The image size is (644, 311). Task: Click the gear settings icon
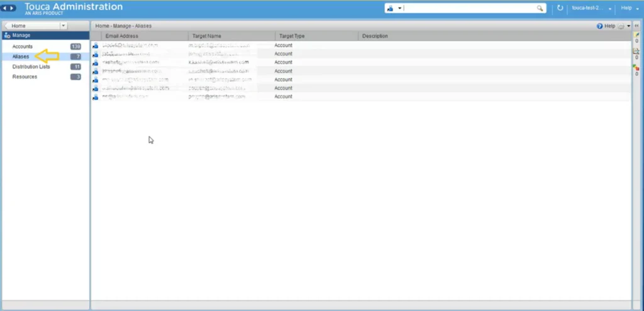(621, 26)
